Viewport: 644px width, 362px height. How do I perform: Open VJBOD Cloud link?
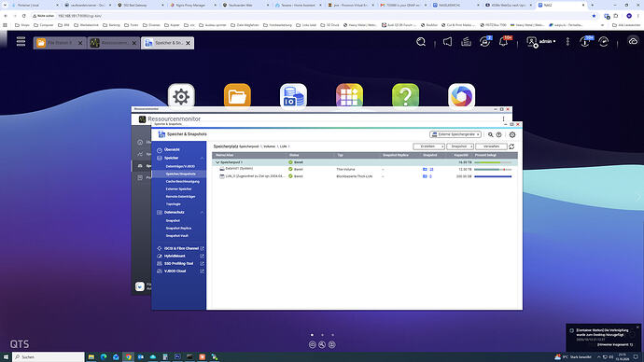[175, 271]
